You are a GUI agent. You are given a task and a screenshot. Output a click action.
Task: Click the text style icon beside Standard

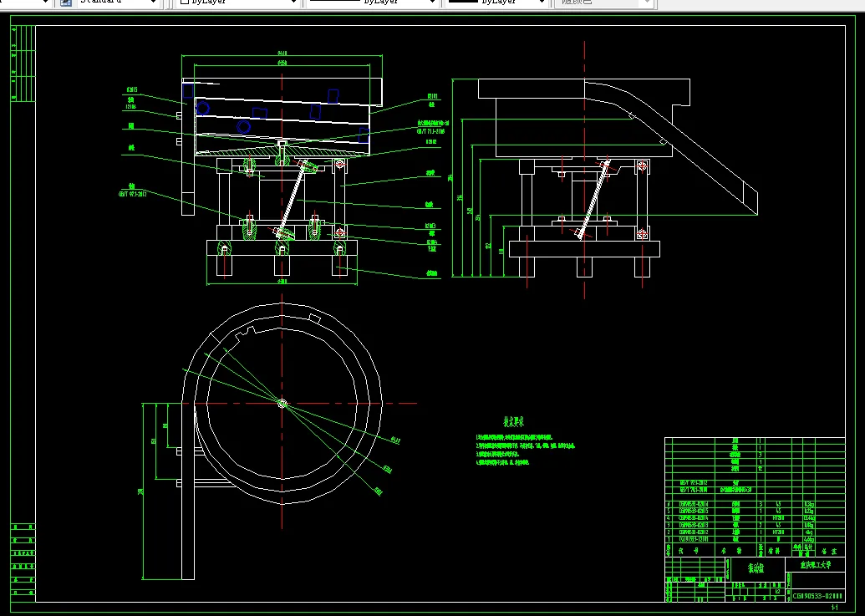click(x=66, y=3)
